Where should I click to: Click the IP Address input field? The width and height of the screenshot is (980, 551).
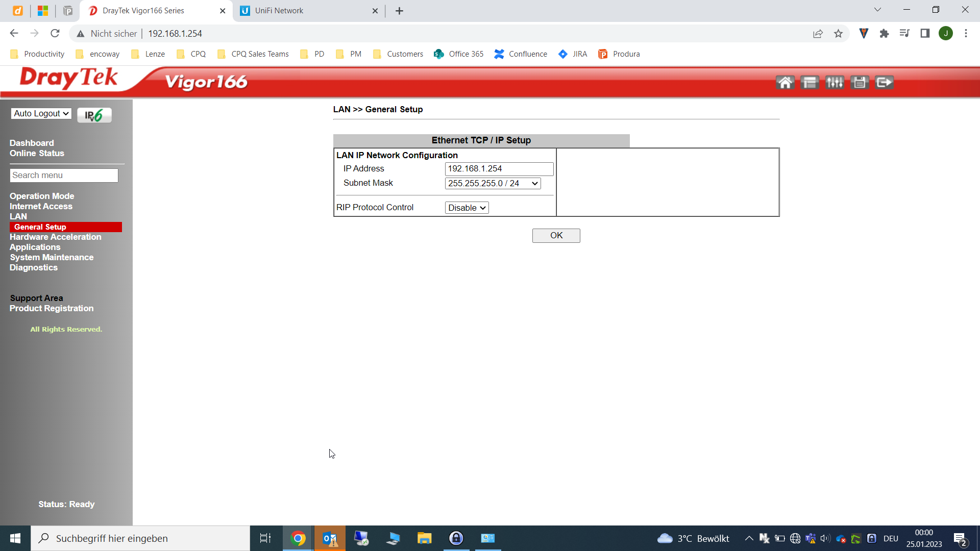(x=499, y=169)
